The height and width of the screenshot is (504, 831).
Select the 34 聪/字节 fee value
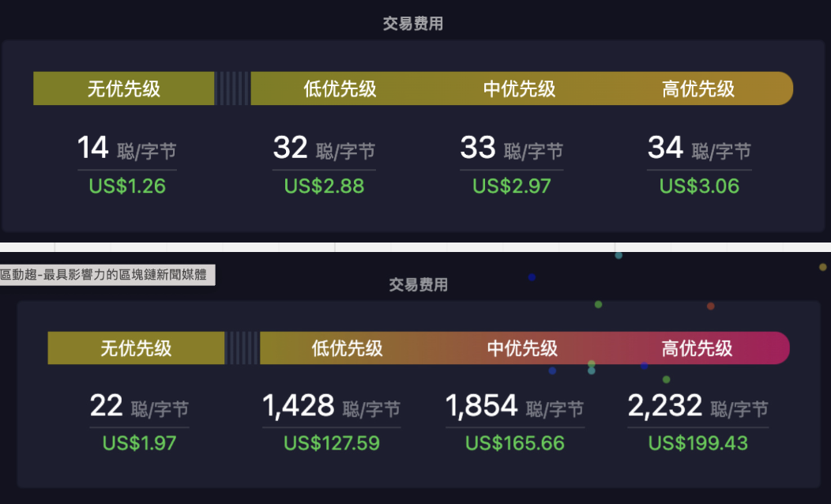tap(699, 148)
